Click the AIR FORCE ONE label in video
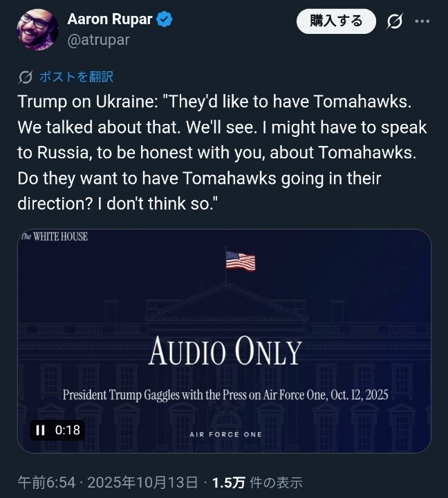This screenshot has height=498, width=448. 225,434
